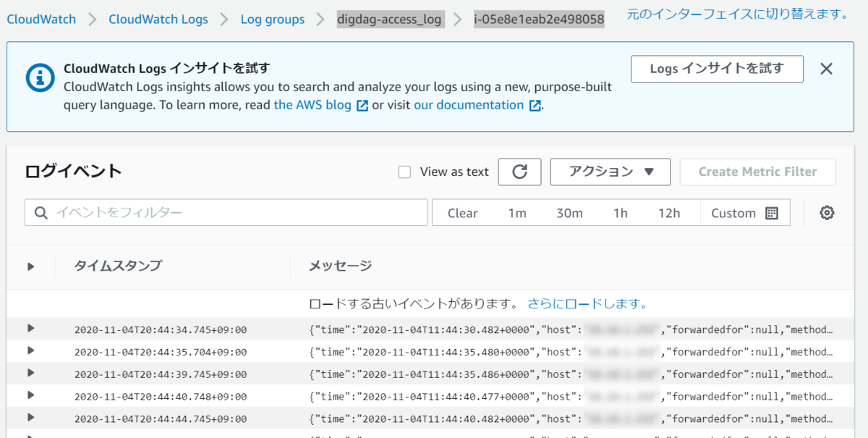Open the アクション dropdown menu
Screen dimensions: 868x438
pos(610,172)
